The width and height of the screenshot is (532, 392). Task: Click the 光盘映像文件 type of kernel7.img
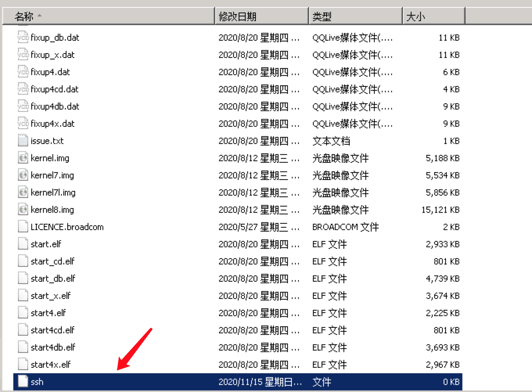340,175
